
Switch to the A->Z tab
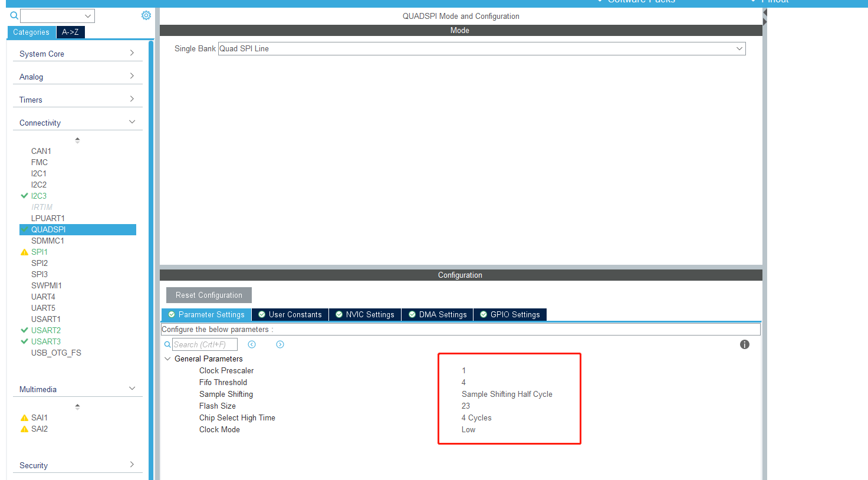pos(70,32)
